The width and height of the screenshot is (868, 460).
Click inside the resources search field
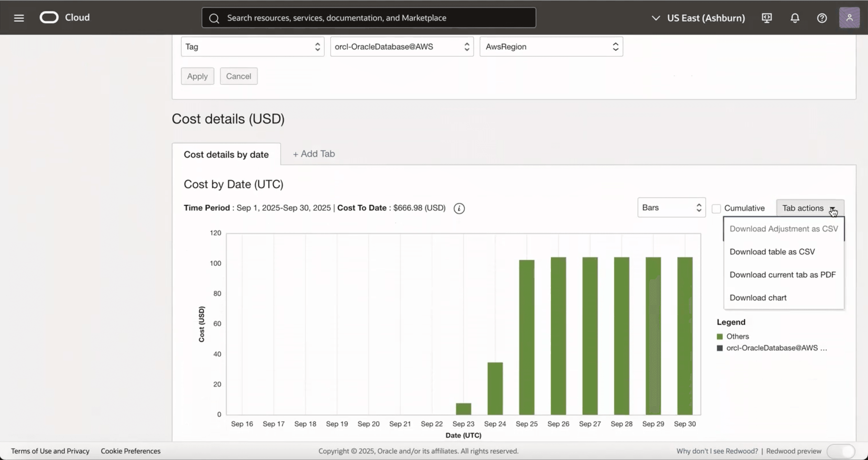367,18
